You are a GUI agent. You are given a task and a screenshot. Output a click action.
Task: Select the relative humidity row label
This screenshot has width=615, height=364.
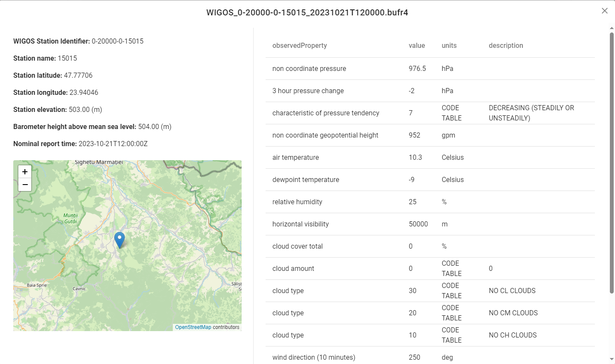[x=297, y=202]
